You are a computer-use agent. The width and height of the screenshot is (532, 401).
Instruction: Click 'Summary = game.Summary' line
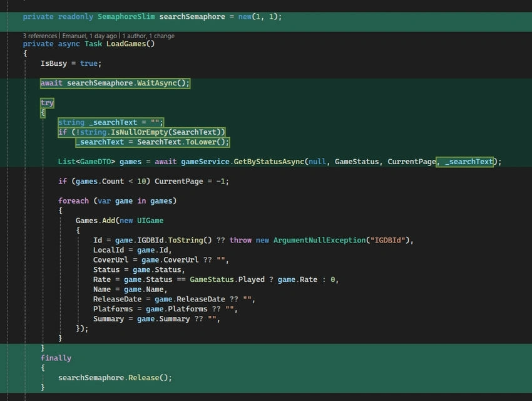156,319
